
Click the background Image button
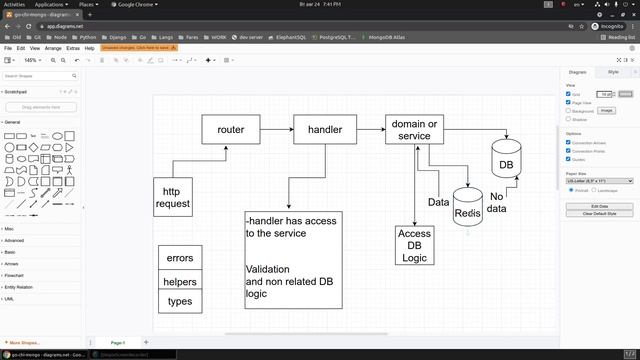[x=607, y=111]
